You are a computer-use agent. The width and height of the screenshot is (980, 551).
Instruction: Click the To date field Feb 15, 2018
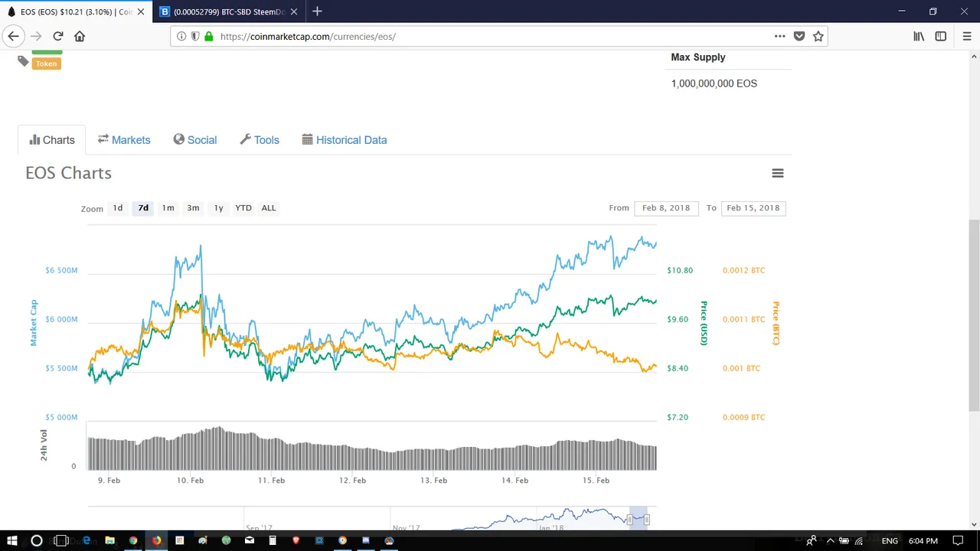click(x=753, y=208)
